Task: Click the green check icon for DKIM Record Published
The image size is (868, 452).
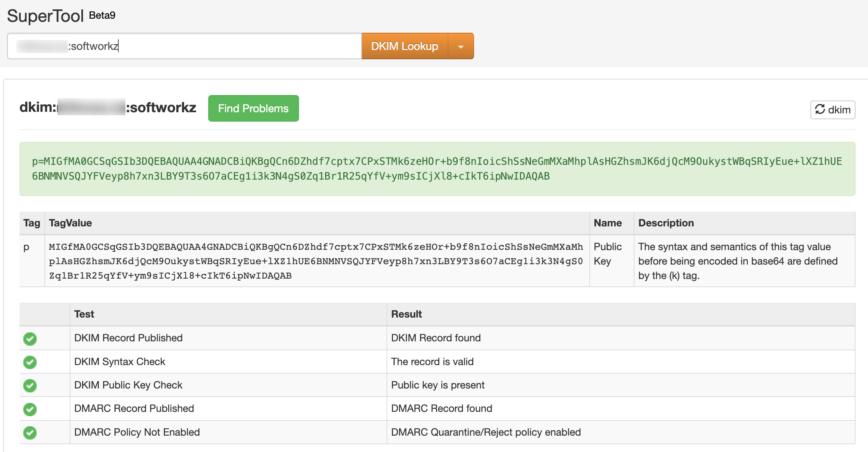Action: [x=30, y=339]
